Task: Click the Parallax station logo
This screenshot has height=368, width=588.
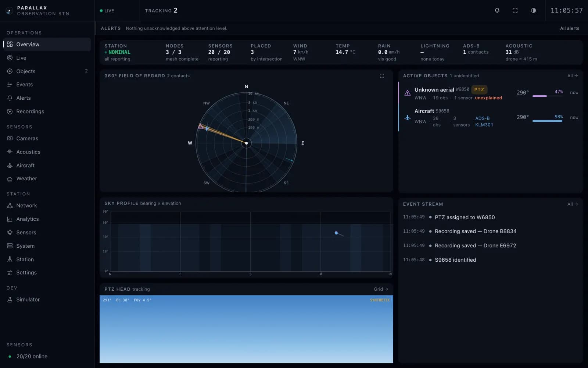Action: tap(10, 11)
